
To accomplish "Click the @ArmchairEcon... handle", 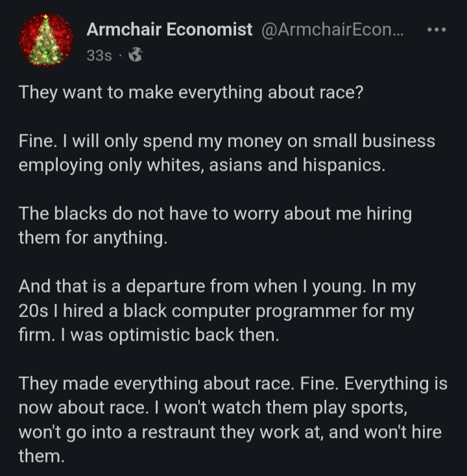I will coord(332,30).
